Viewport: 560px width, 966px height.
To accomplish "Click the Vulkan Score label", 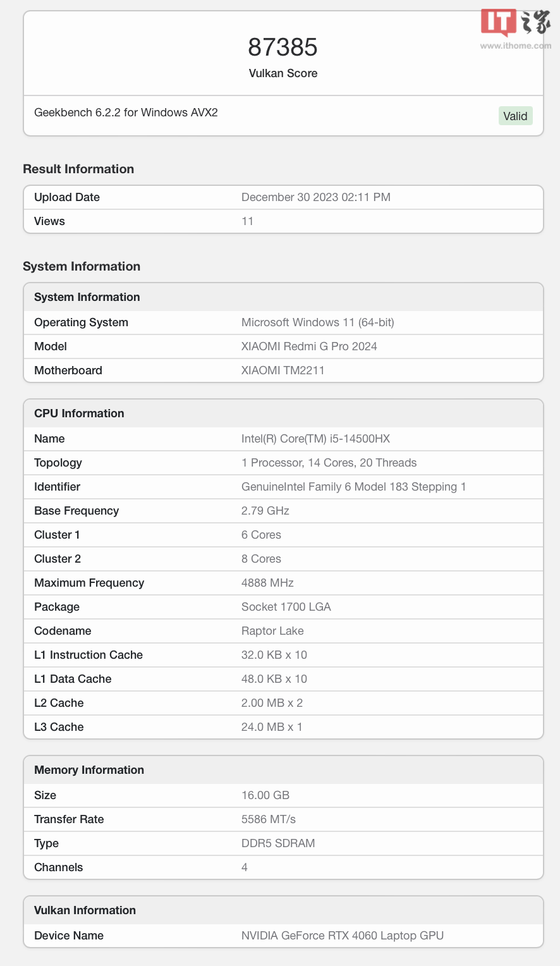I will tap(283, 73).
